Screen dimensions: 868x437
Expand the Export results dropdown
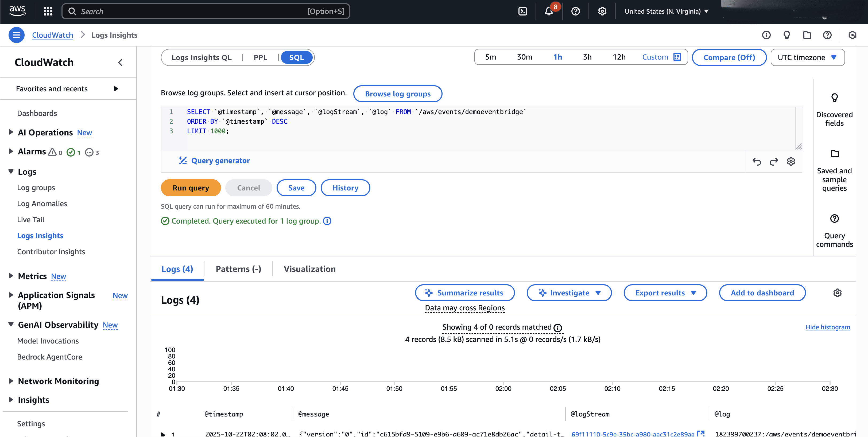tap(665, 293)
